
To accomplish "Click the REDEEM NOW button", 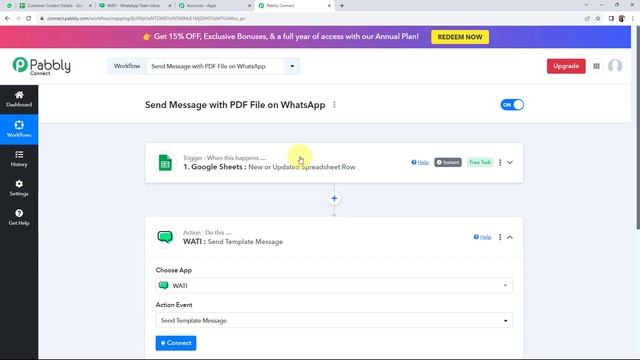I will tap(460, 37).
